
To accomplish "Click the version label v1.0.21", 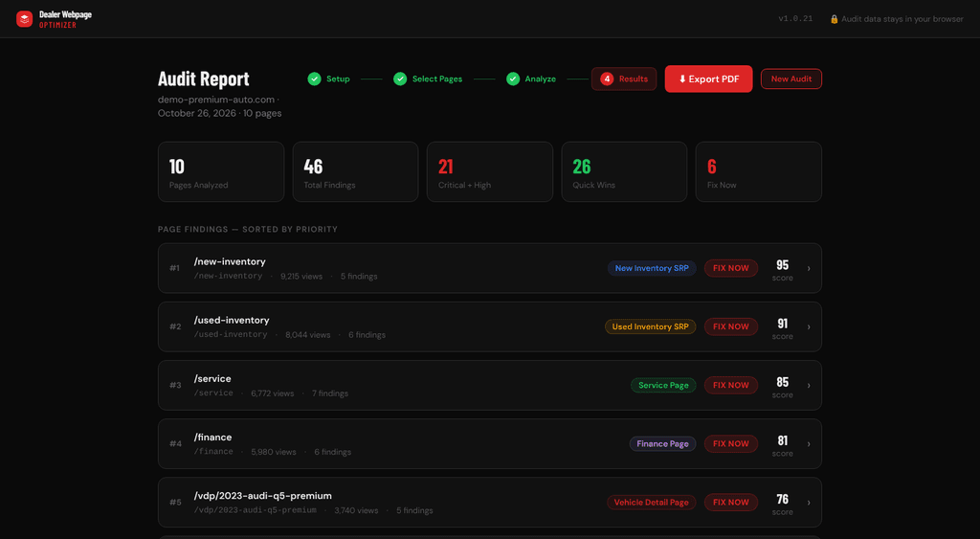I will (795, 19).
